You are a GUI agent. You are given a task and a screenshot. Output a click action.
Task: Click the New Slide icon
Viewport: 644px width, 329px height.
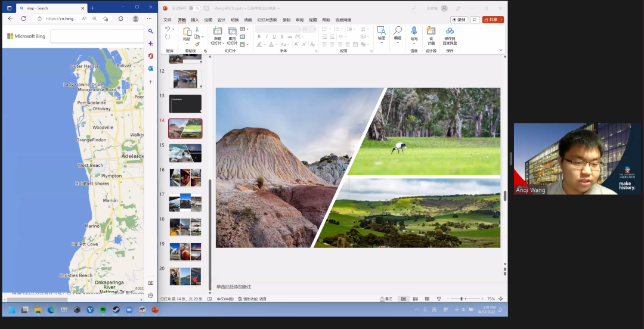click(x=217, y=32)
